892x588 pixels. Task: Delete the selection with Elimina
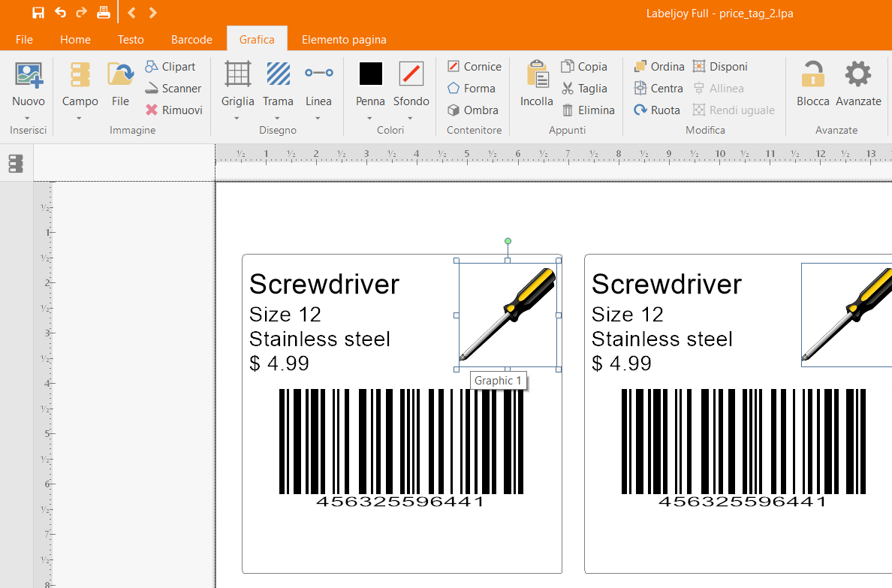pos(588,110)
